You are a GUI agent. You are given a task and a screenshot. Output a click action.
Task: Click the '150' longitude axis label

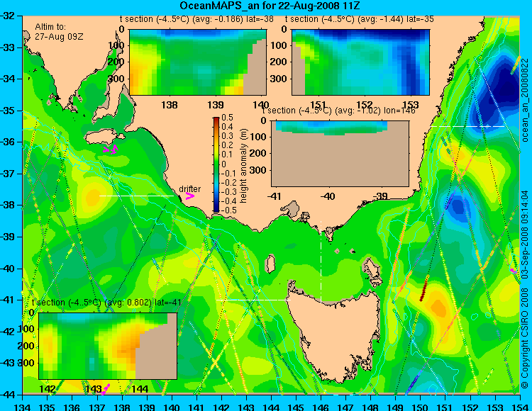coord(421,407)
